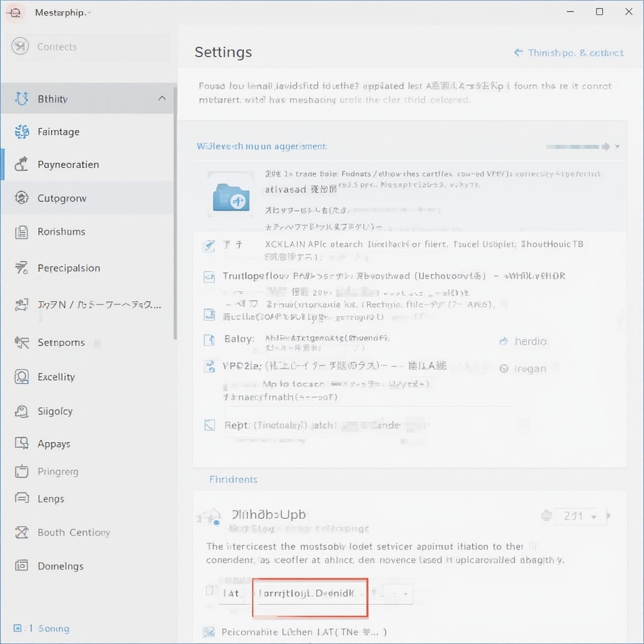Screen dimensions: 644x644
Task: Click the Fhridrents heading link
Action: tap(233, 479)
